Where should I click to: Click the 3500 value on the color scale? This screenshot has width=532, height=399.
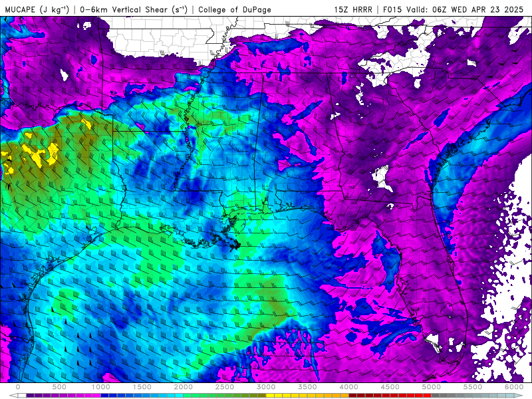[x=308, y=387]
